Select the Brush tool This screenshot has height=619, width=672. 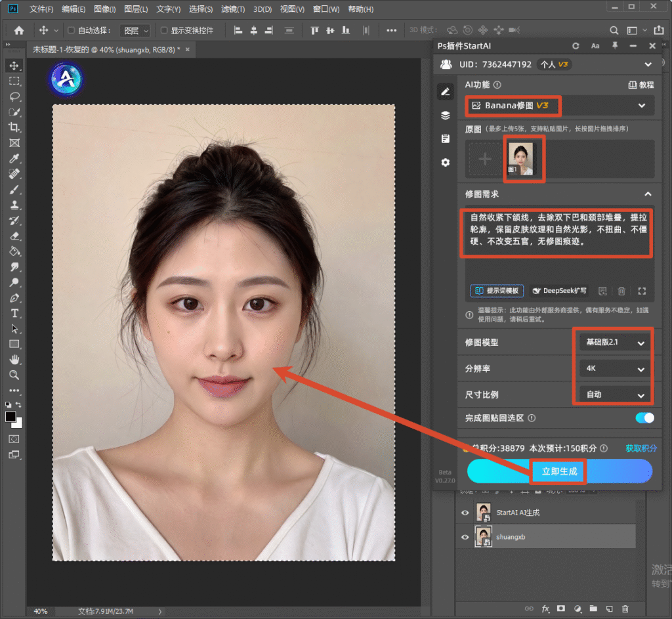[14, 190]
